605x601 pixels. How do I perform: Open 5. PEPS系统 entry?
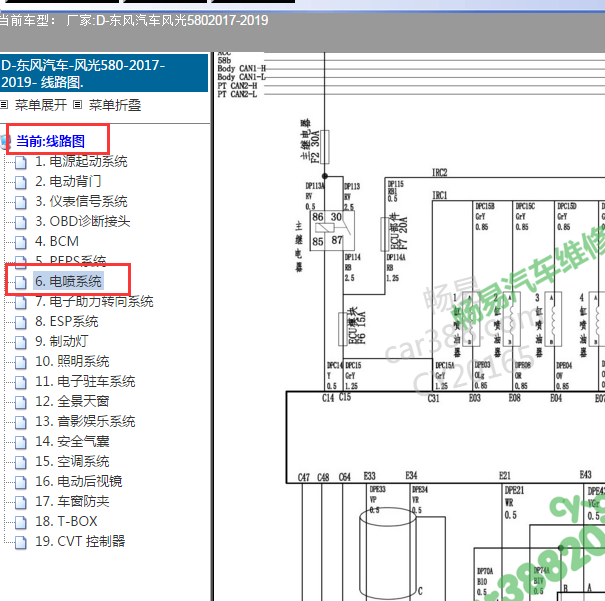[x=71, y=260]
